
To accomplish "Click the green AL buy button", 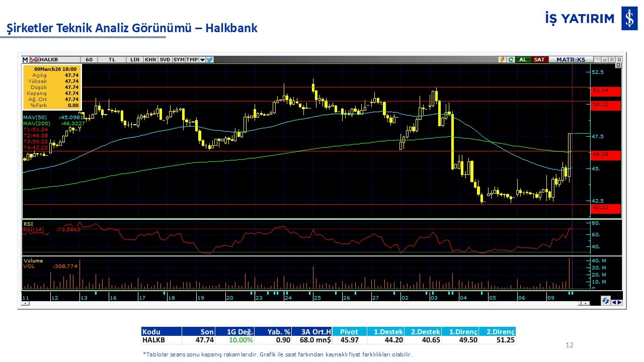I will tap(523, 59).
